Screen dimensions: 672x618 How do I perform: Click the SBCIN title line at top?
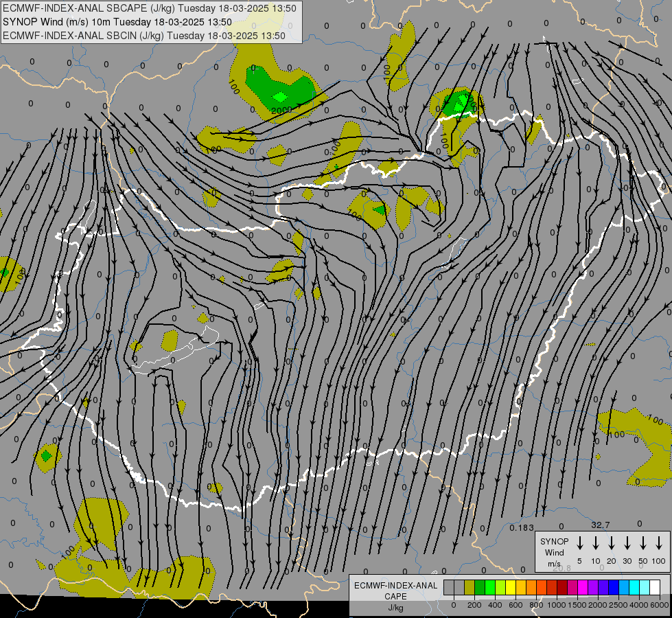coord(144,36)
